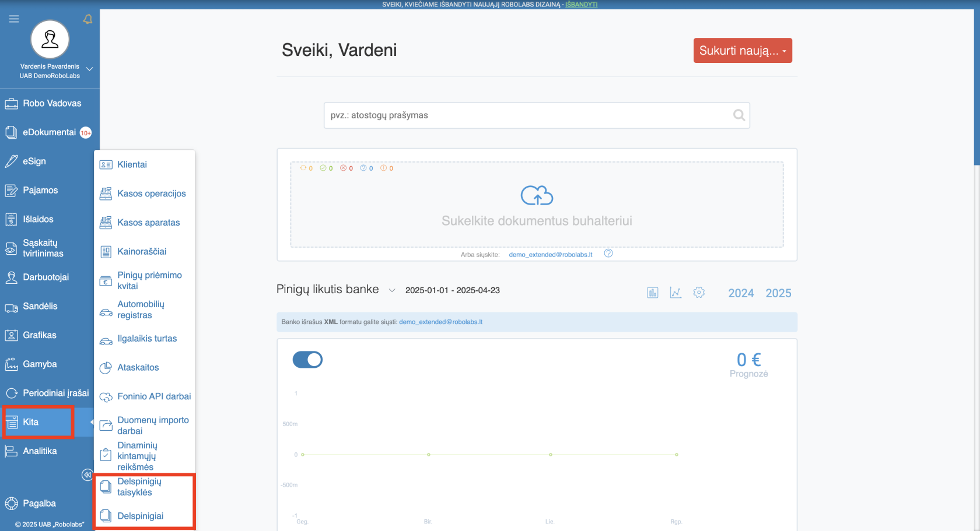Viewport: 980px width, 531px height.
Task: Click the Grafikas icon
Action: click(12, 335)
